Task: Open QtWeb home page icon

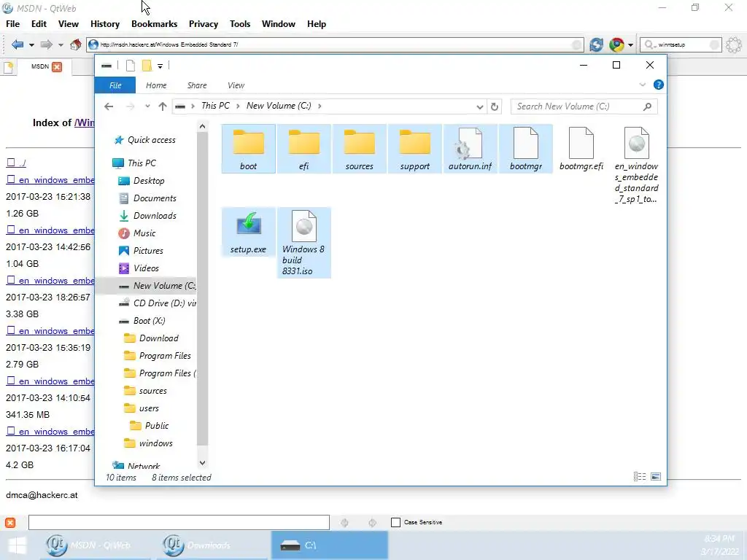Action: point(75,44)
